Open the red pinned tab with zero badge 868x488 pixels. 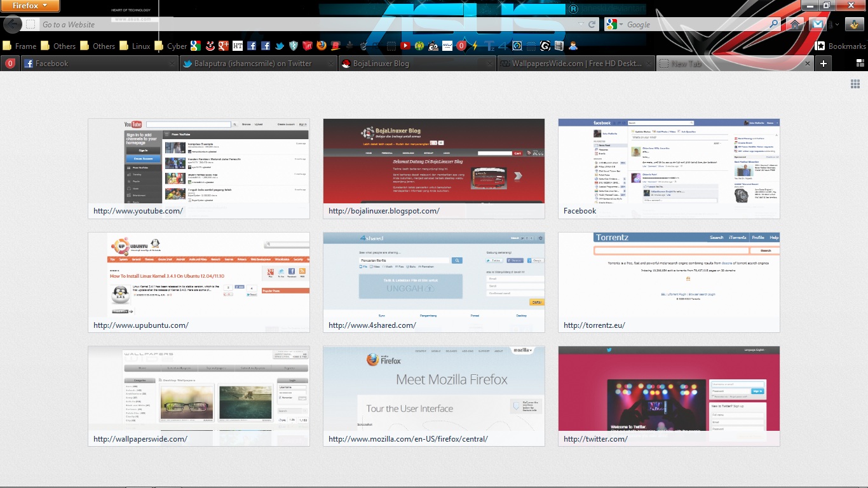click(x=10, y=64)
